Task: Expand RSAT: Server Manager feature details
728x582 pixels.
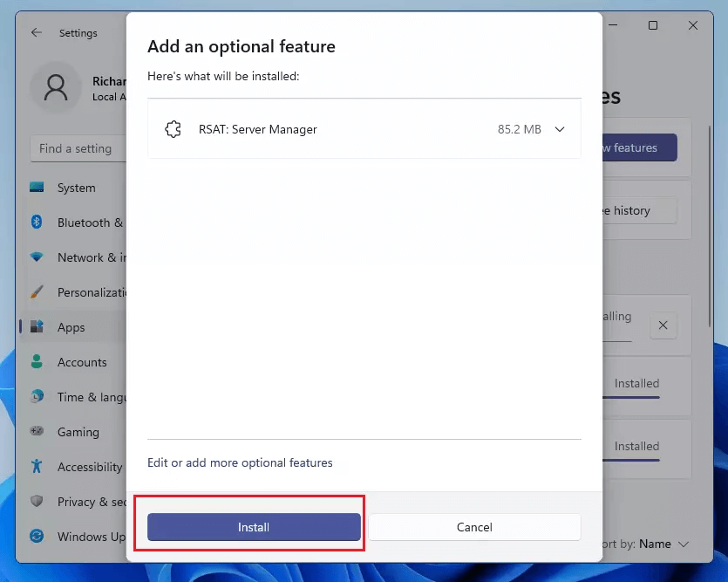Action: click(x=559, y=128)
